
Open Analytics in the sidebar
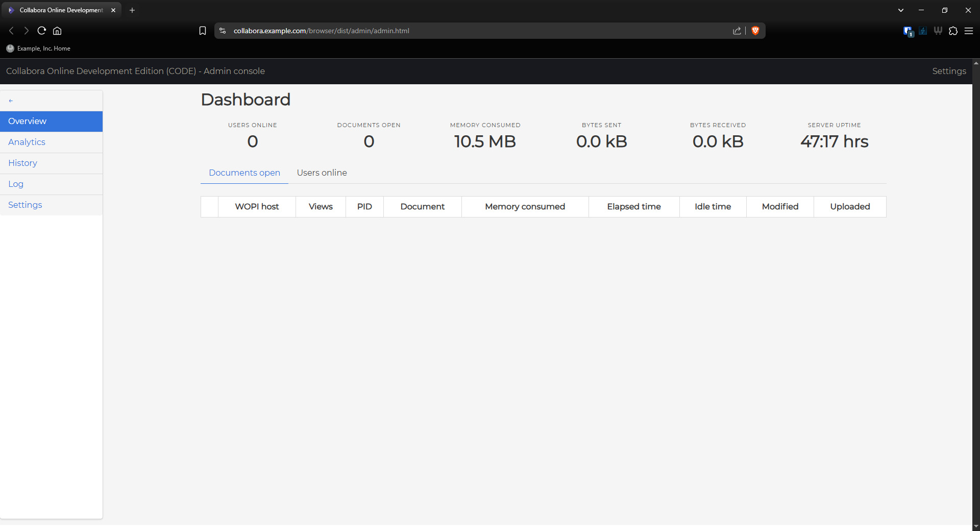tap(27, 142)
